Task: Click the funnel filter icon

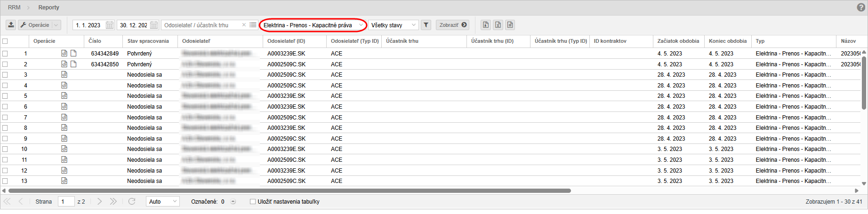Action: point(426,25)
